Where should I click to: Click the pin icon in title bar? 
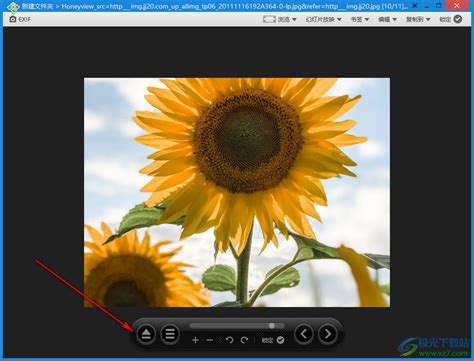click(x=415, y=6)
